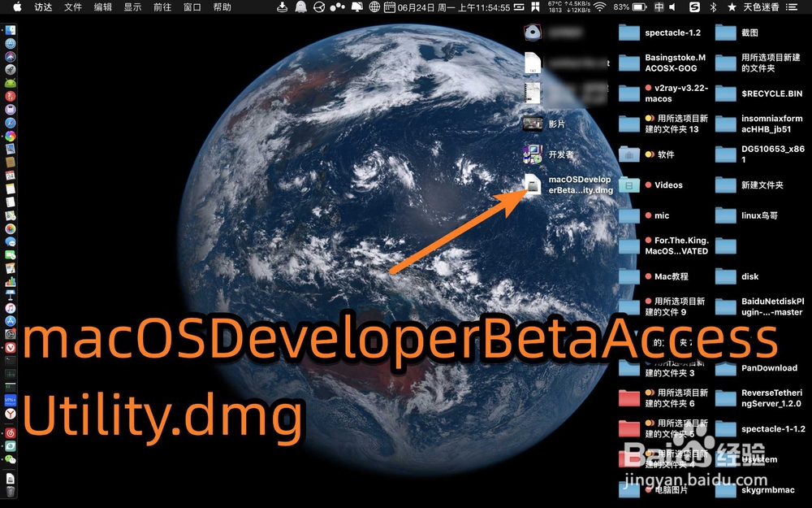The width and height of the screenshot is (812, 508).
Task: Open Maps app in the Dock
Action: tap(10, 215)
